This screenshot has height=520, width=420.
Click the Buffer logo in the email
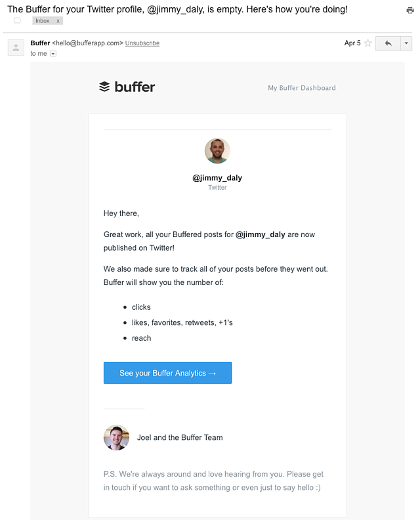pyautogui.click(x=127, y=87)
